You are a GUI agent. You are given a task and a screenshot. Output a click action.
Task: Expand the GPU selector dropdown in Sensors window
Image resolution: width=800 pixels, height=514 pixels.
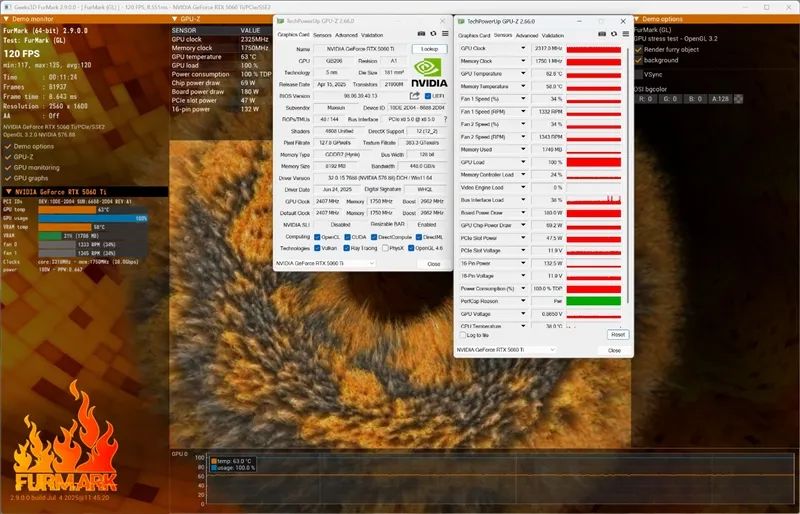click(x=551, y=350)
